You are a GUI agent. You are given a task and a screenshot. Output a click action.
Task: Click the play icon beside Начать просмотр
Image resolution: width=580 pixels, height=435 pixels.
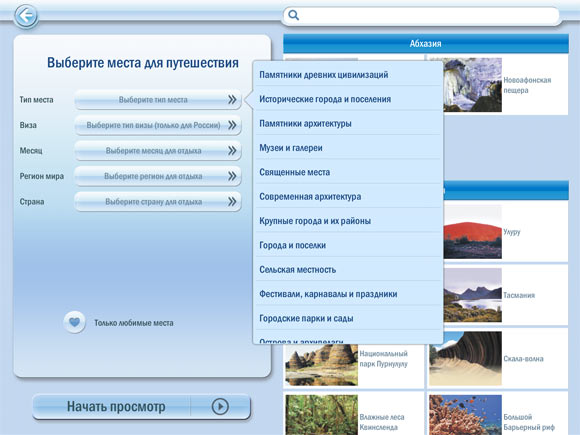[x=220, y=406]
